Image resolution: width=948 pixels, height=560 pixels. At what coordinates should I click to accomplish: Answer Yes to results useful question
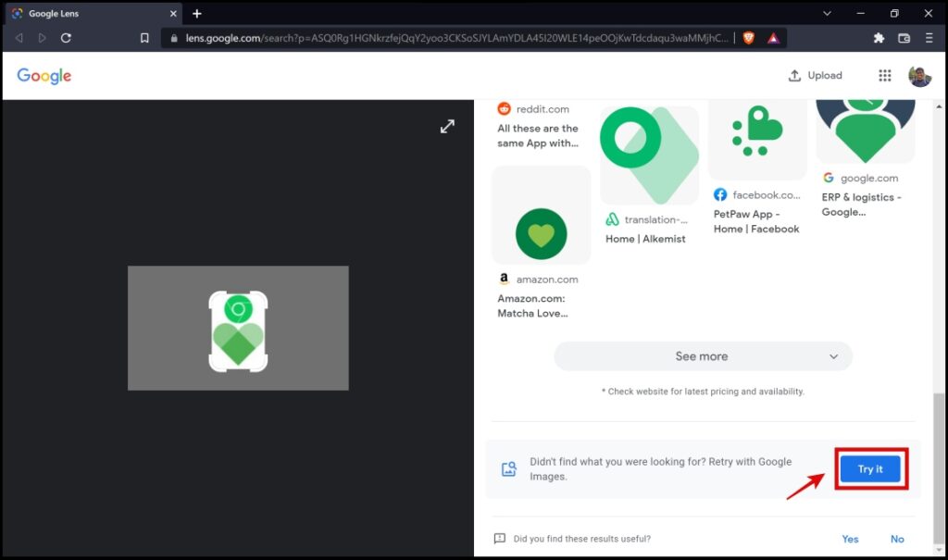pos(850,539)
